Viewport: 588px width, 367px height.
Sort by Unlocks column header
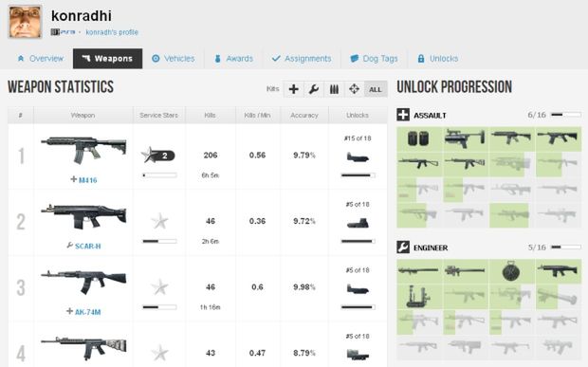pos(358,115)
